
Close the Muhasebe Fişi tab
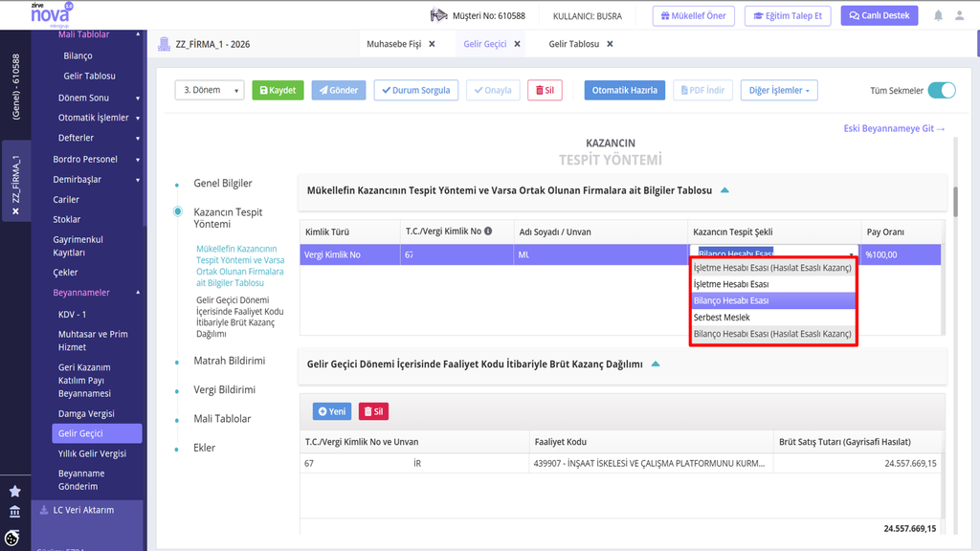[432, 44]
